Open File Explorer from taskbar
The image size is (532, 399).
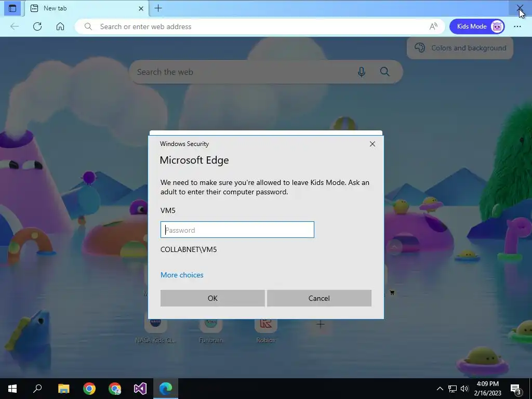[63, 389]
